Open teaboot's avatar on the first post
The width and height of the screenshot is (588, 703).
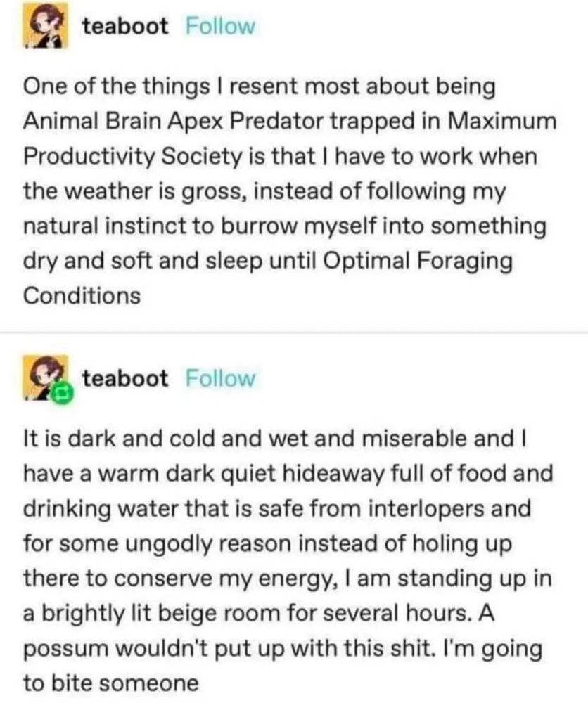[x=45, y=25]
